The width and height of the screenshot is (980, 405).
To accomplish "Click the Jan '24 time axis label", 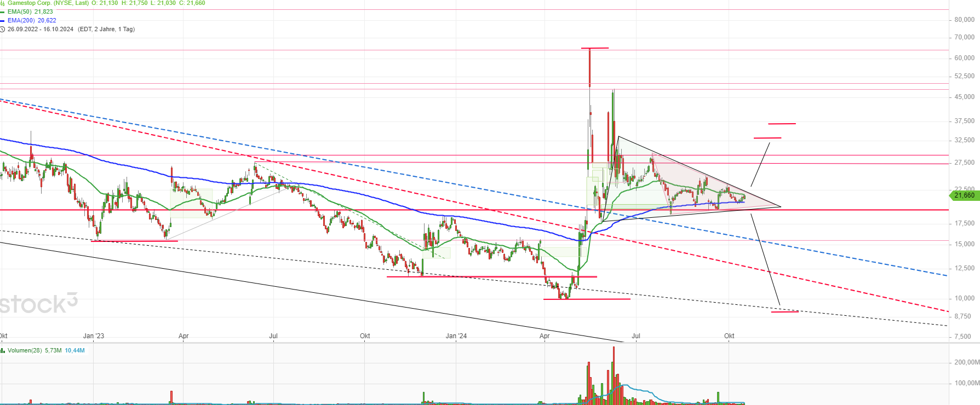I will [456, 336].
